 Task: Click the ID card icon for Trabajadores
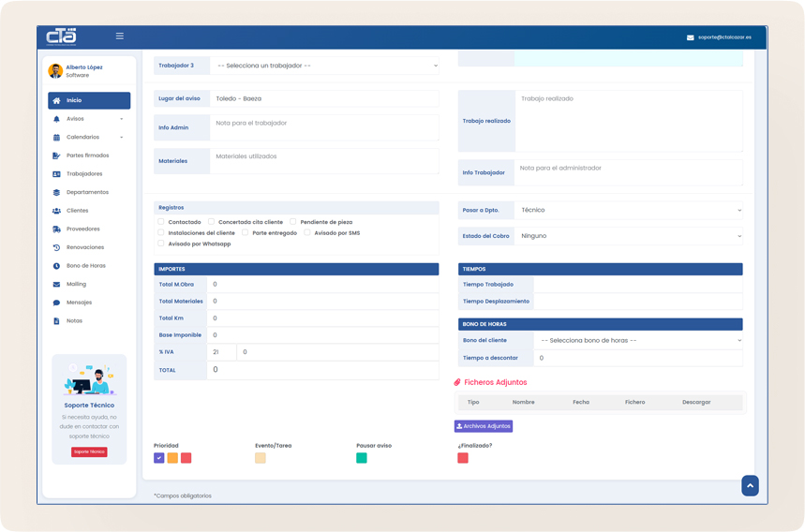point(56,174)
